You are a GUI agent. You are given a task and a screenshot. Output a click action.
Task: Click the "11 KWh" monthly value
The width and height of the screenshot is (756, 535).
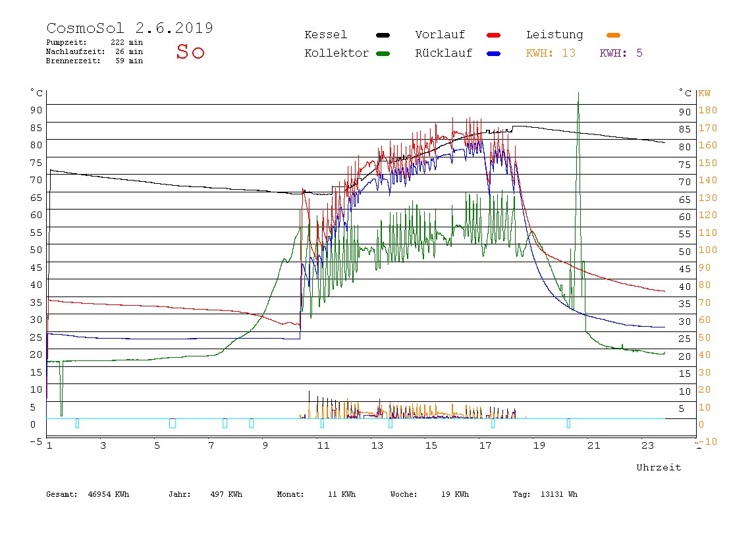click(x=342, y=494)
